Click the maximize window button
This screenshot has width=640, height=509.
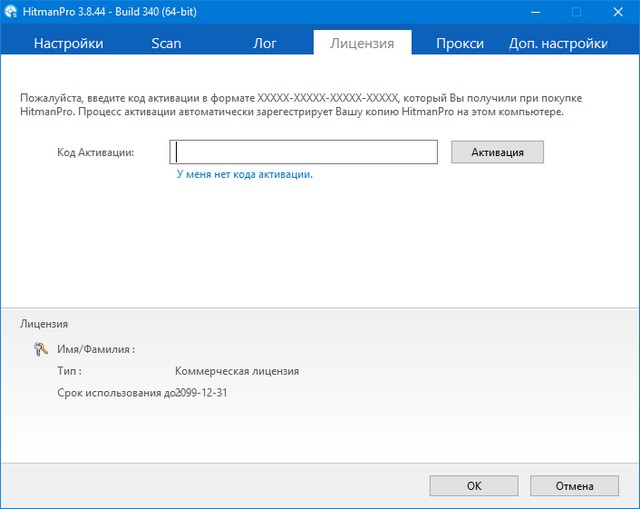(x=576, y=12)
